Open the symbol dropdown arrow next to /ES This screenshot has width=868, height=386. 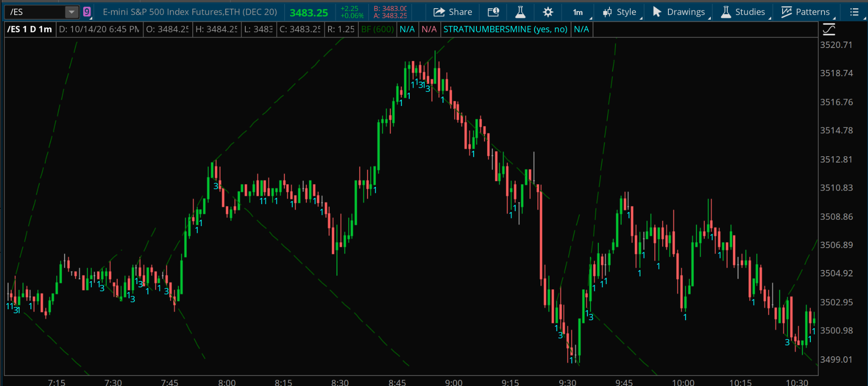click(72, 12)
